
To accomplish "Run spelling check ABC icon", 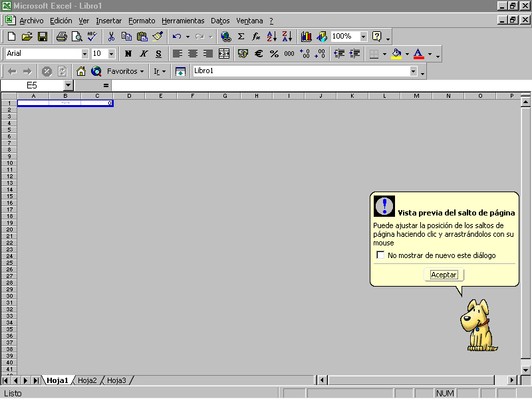I will [92, 37].
